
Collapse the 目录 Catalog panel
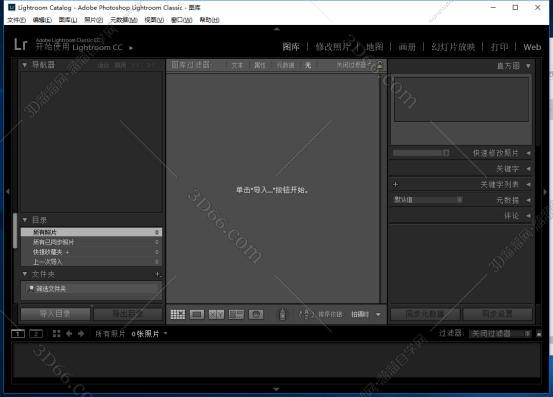coord(25,220)
